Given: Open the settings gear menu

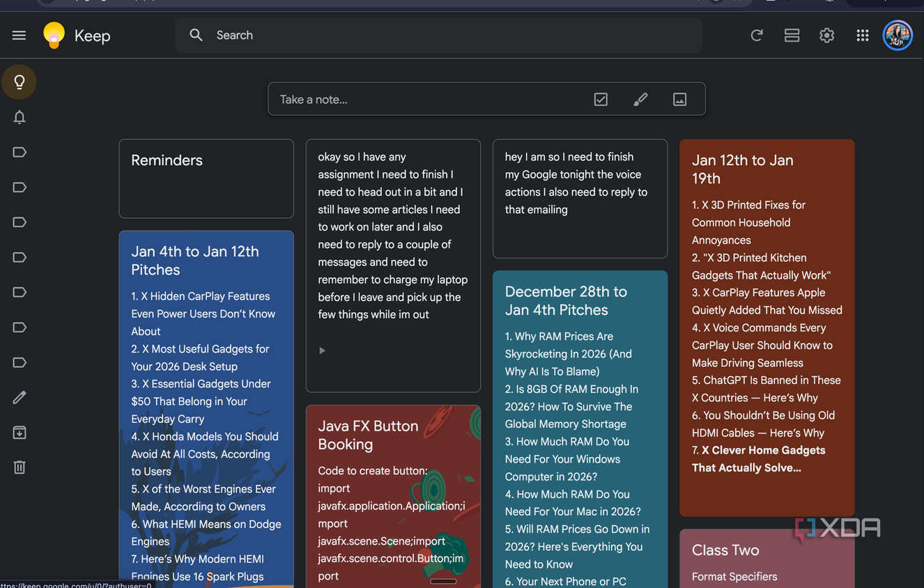Looking at the screenshot, I should pyautogui.click(x=826, y=36).
